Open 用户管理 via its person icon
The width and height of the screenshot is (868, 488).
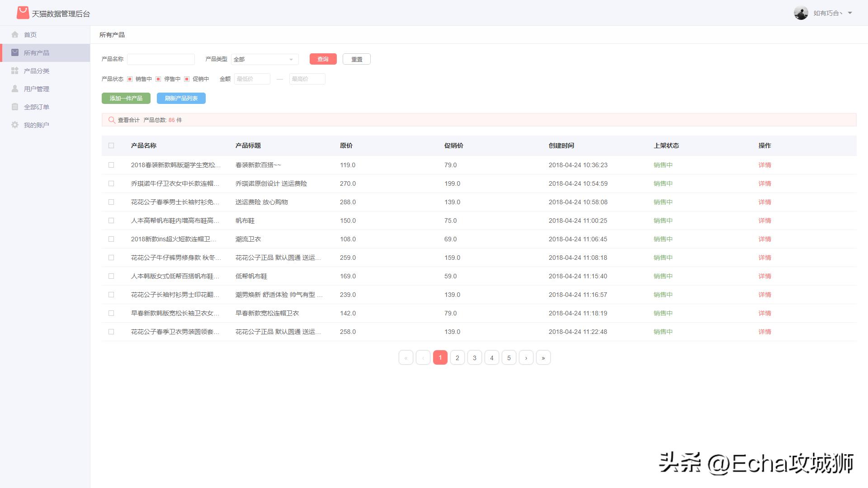(15, 89)
